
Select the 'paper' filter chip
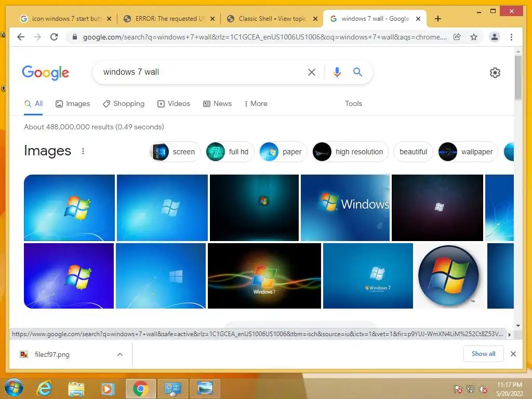[x=283, y=152]
